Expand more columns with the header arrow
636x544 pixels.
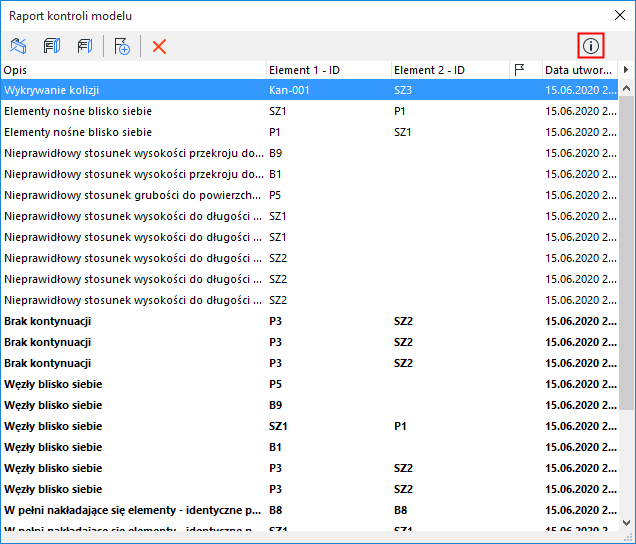pyautogui.click(x=625, y=70)
